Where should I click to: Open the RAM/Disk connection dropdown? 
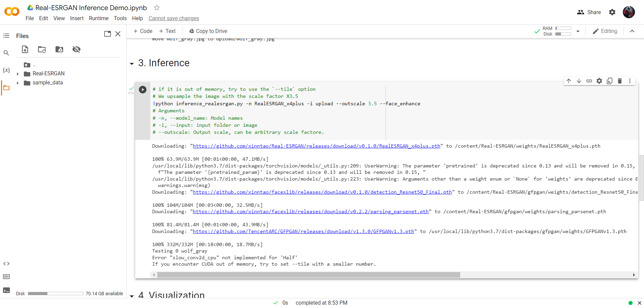coord(578,31)
